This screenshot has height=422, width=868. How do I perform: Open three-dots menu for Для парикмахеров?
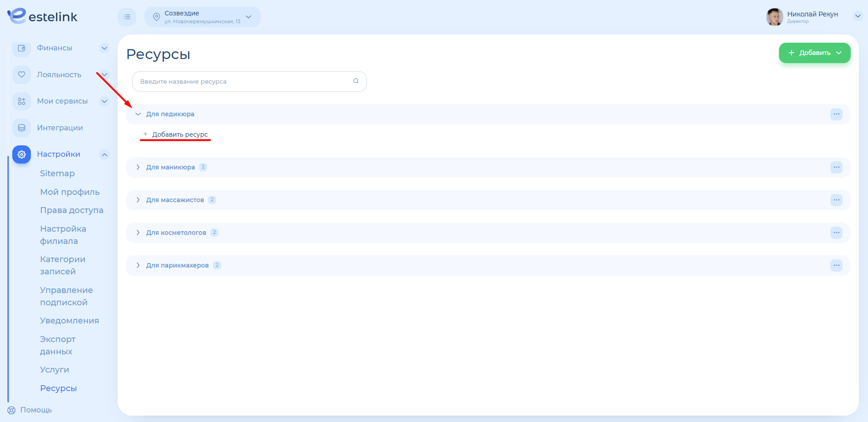(836, 265)
